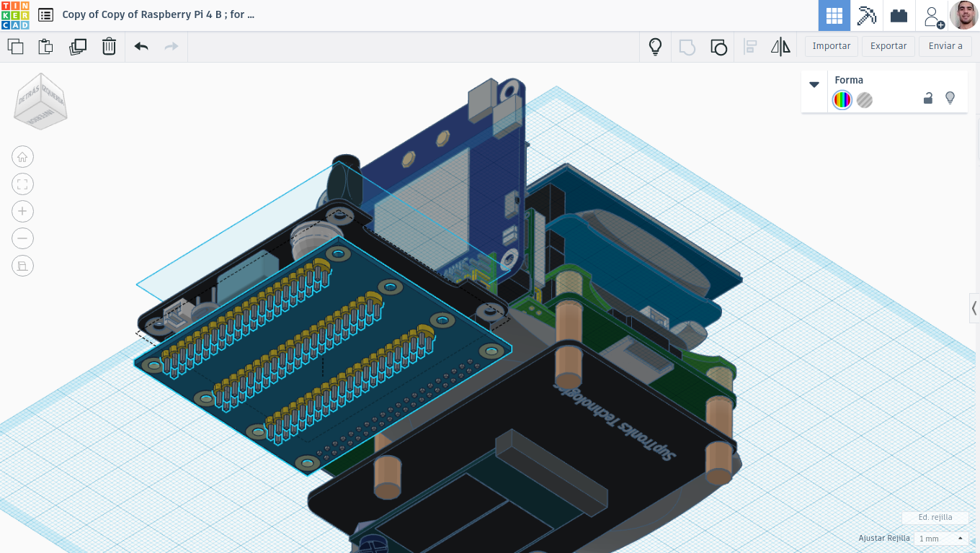Switch to Blocks pickaxe mode
This screenshot has height=553, width=980.
867,15
